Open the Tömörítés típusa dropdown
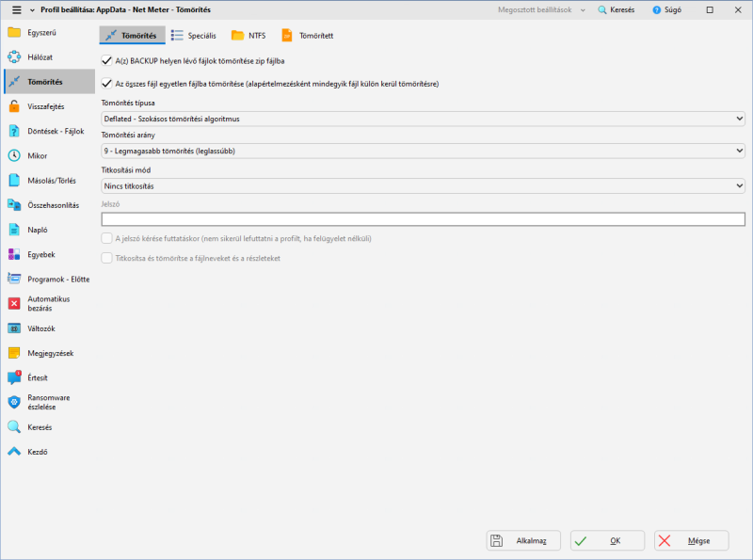The image size is (753, 560). pos(423,119)
